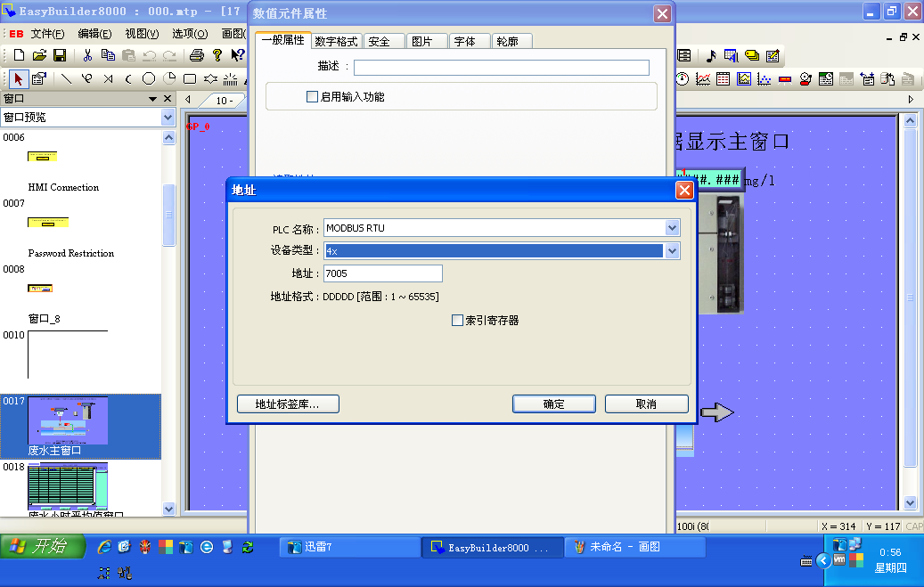The height and width of the screenshot is (587, 924).
Task: Click the Print toolbar icon
Action: (x=197, y=55)
